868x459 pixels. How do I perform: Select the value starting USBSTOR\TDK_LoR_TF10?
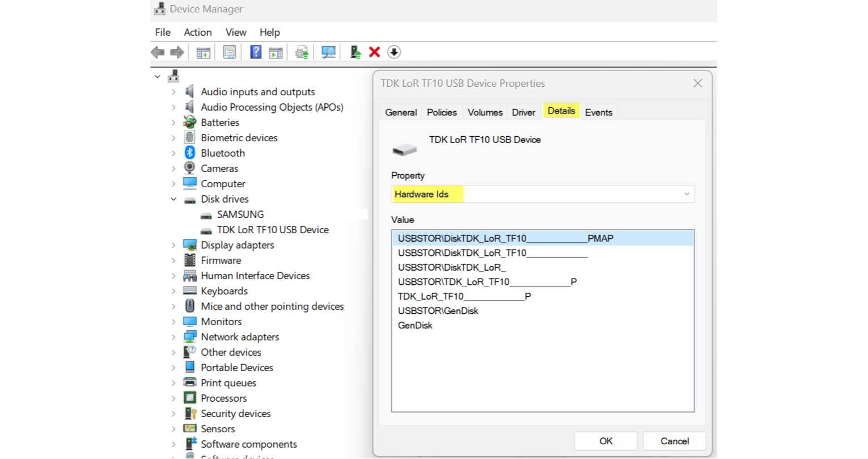(x=543, y=282)
